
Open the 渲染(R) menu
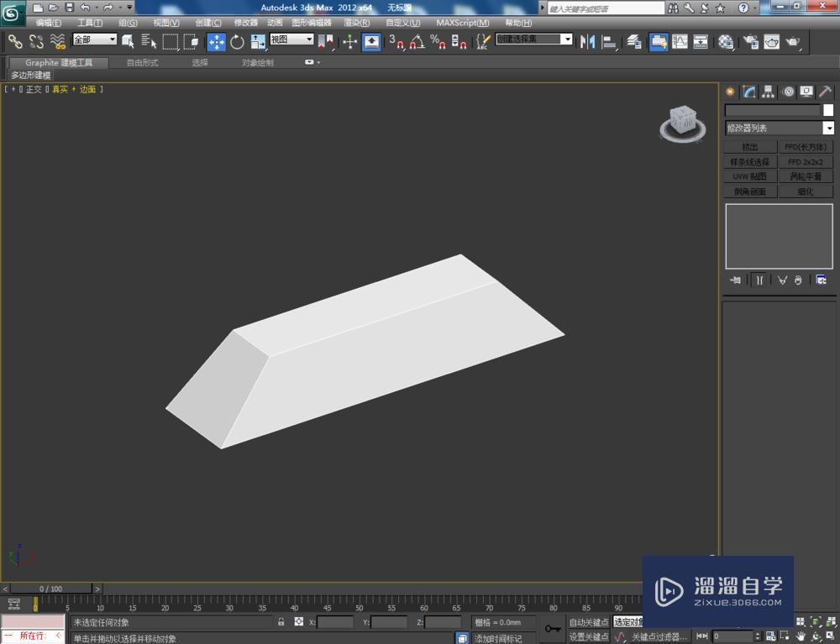[x=357, y=23]
